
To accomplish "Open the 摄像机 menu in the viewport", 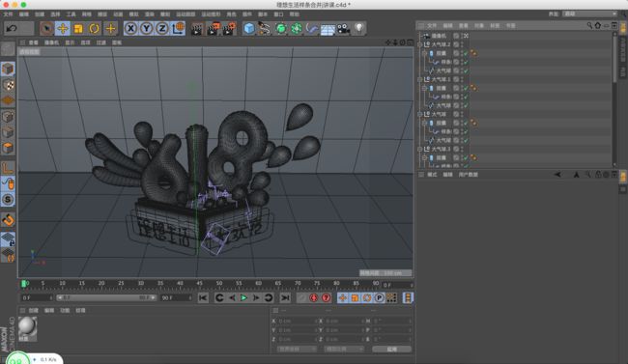I will point(51,42).
